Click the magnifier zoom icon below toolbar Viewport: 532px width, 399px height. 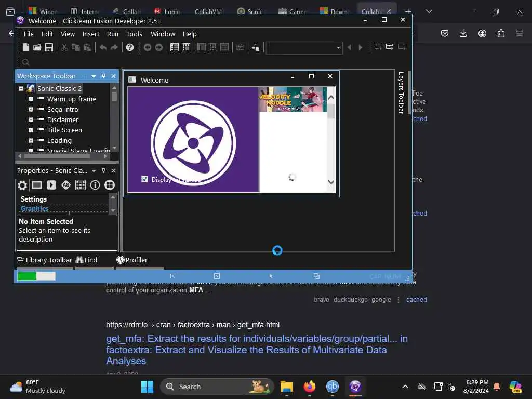click(25, 62)
